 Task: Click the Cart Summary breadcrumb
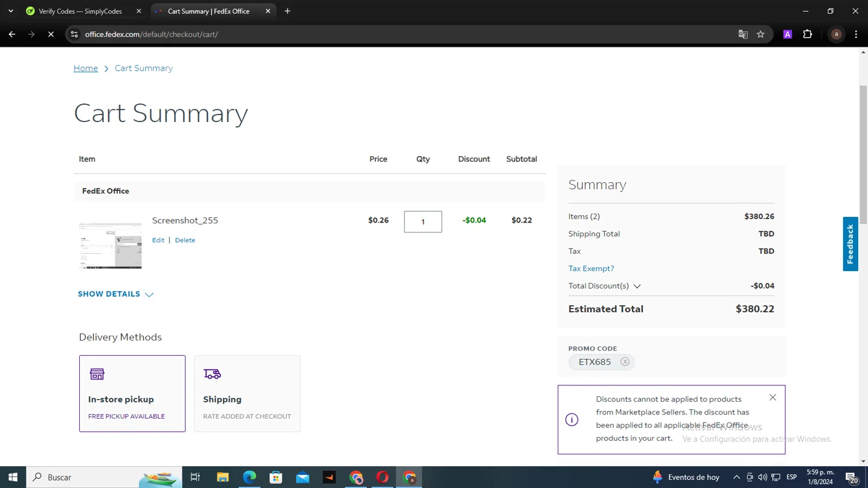coord(144,68)
